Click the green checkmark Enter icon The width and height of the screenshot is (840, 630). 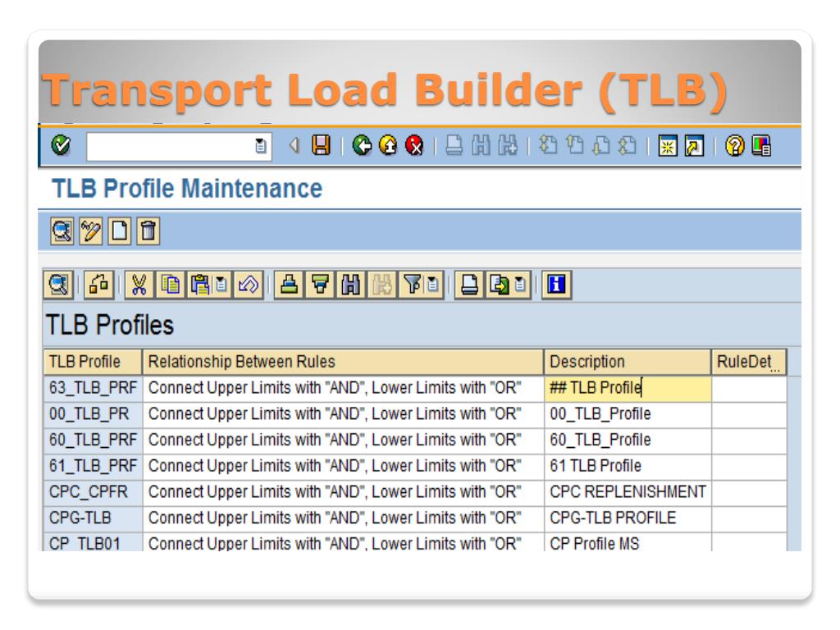pos(61,145)
